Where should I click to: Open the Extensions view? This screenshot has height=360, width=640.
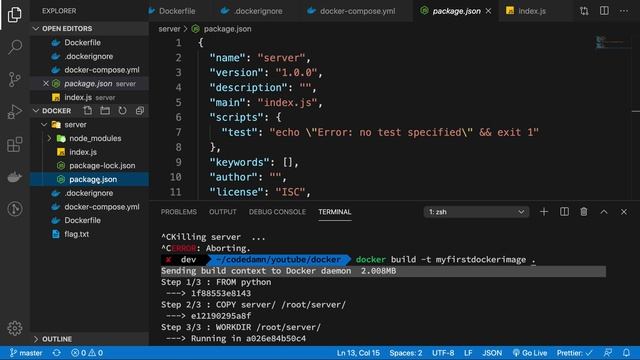(15, 144)
